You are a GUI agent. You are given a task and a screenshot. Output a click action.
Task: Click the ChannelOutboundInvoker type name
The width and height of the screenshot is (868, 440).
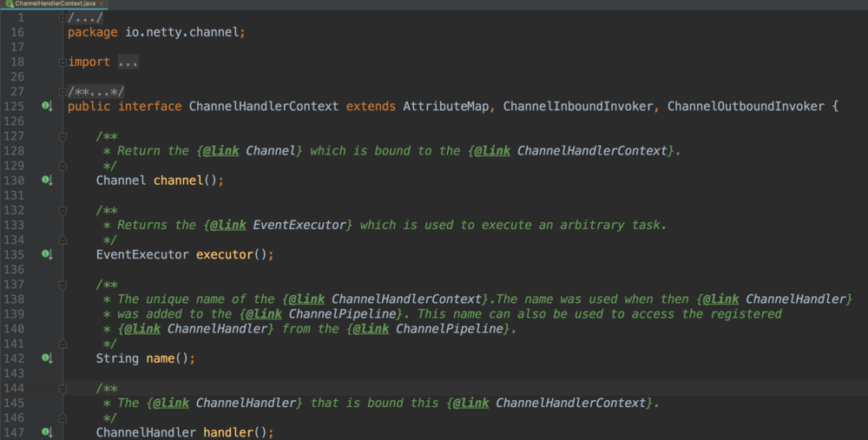click(x=746, y=107)
